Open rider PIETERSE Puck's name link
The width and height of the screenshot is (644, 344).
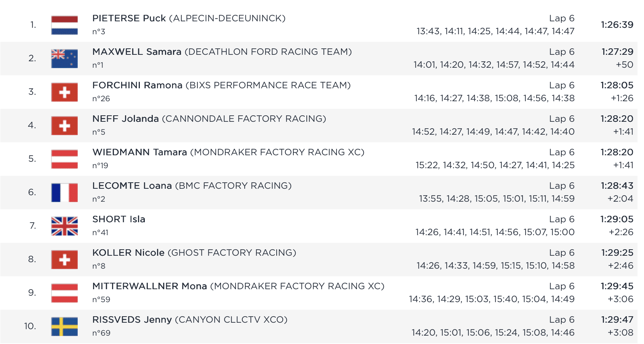129,18
